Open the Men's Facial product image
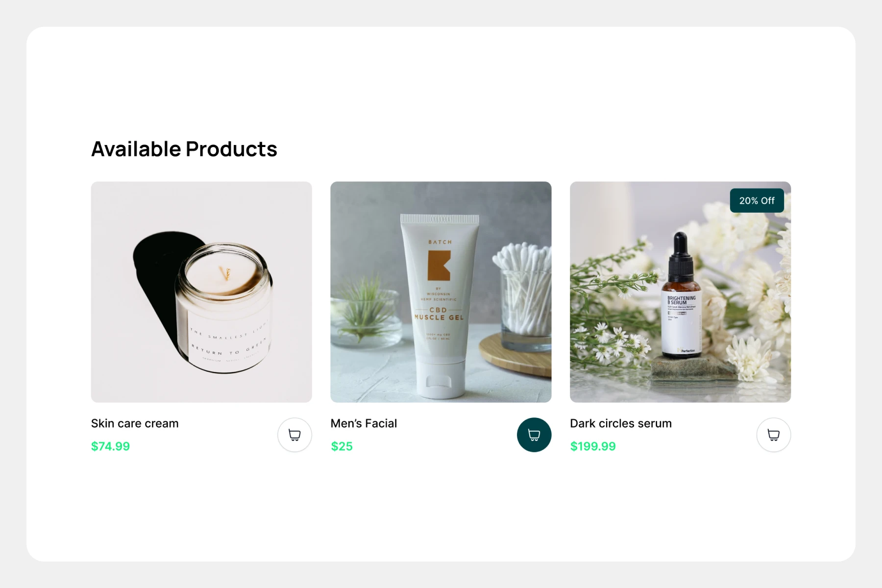This screenshot has width=882, height=588. click(x=441, y=292)
